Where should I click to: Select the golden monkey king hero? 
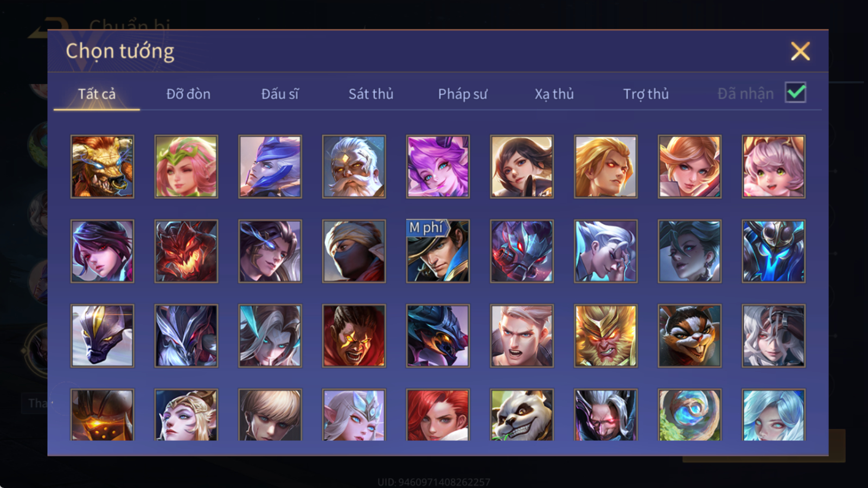pyautogui.click(x=605, y=336)
